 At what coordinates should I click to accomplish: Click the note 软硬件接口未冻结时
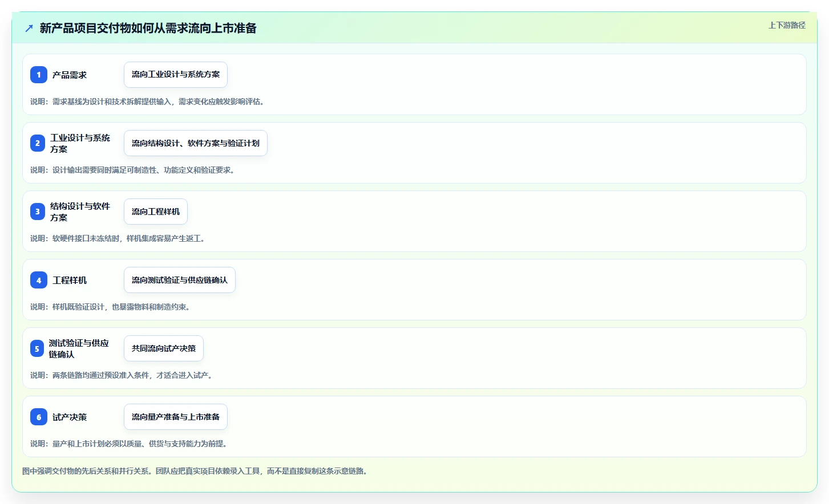click(118, 238)
